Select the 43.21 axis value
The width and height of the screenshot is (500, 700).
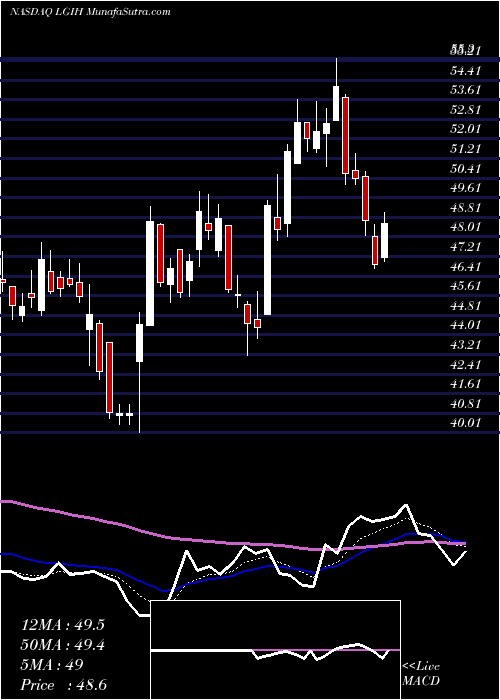466,345
